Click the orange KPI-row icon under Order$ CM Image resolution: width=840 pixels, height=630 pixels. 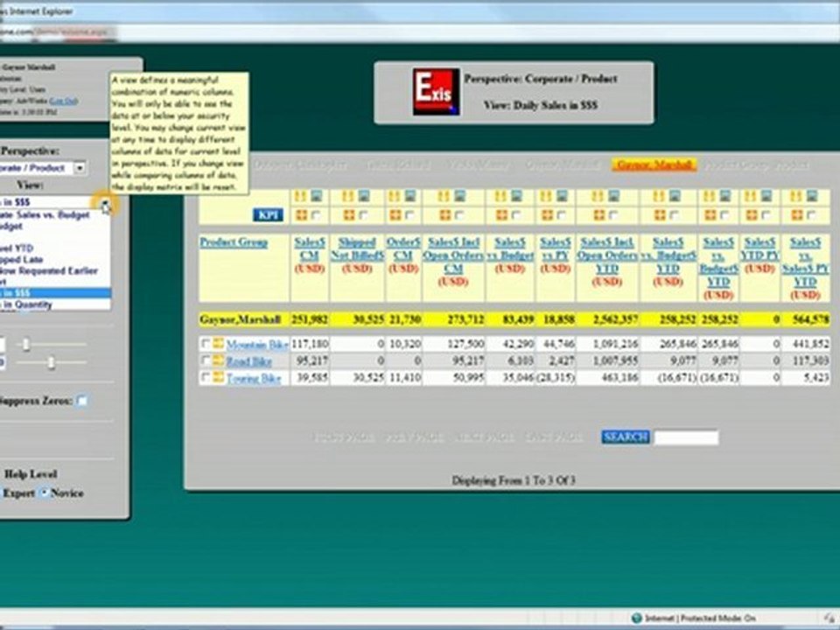click(395, 215)
